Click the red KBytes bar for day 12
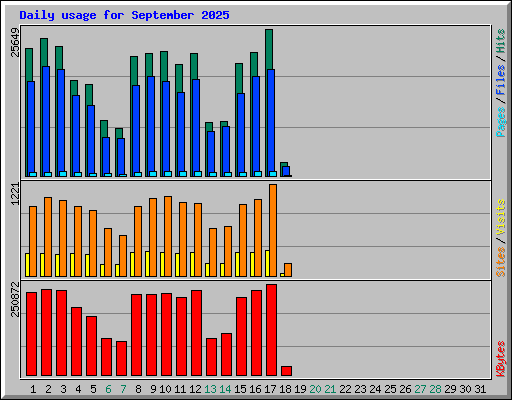The height and width of the screenshot is (400, 512). [x=196, y=333]
